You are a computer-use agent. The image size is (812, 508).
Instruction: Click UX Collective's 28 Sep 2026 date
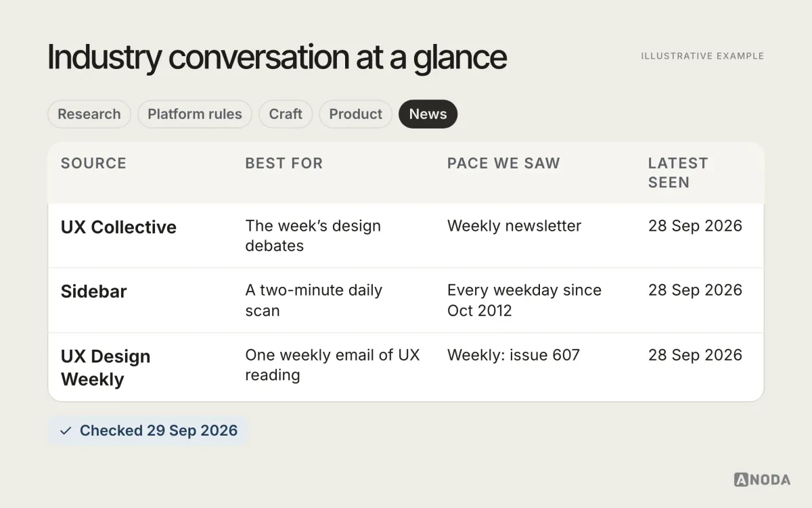coord(695,226)
